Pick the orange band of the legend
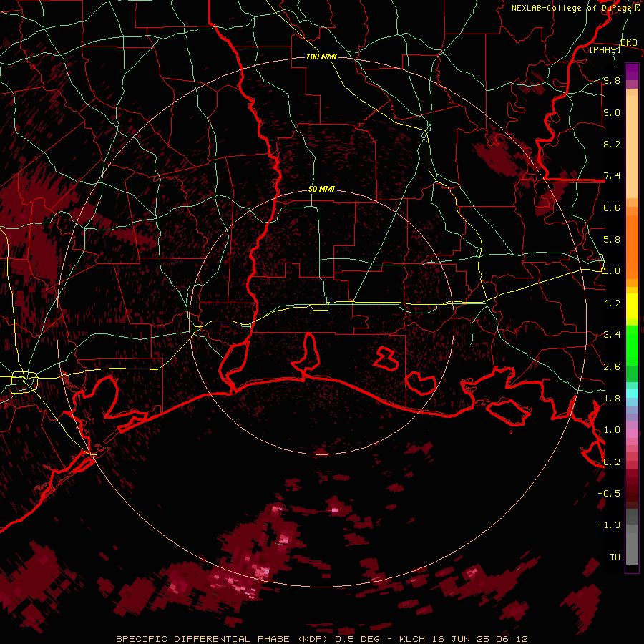644x644 pixels. point(632,246)
